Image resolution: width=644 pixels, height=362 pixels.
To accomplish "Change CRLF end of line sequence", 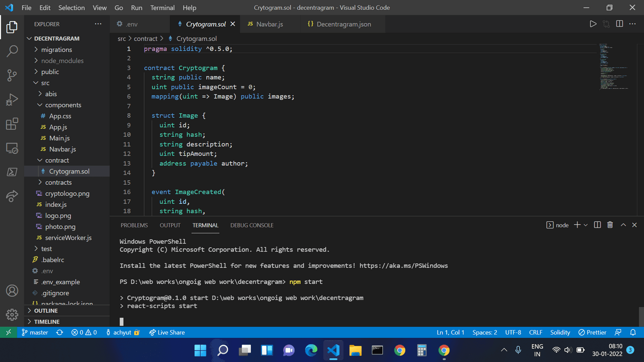I will [535, 333].
